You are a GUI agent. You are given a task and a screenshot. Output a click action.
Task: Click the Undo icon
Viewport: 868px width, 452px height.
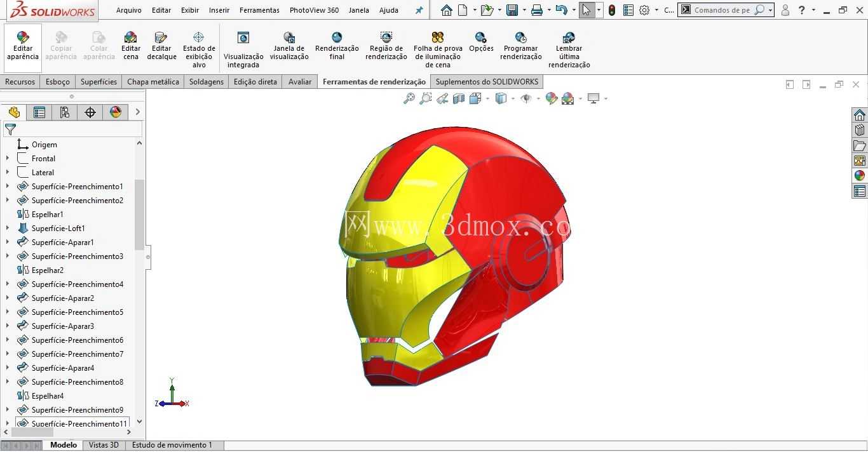click(560, 10)
